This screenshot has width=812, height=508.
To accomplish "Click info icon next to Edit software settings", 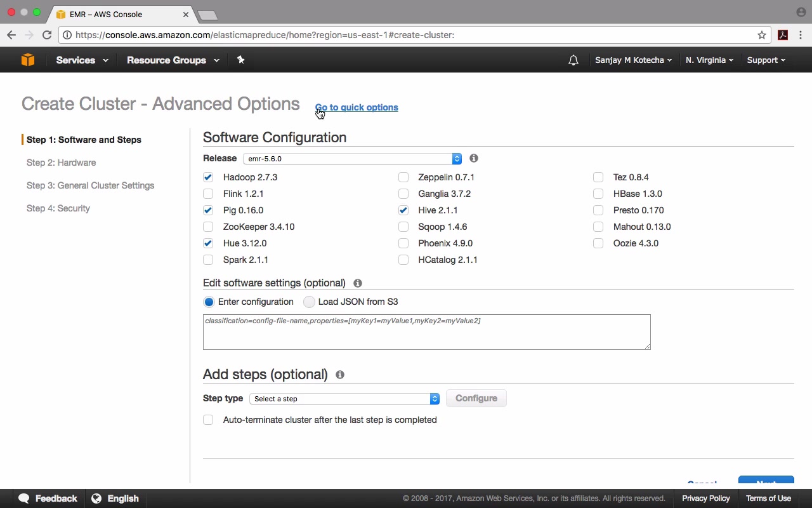I will [358, 283].
